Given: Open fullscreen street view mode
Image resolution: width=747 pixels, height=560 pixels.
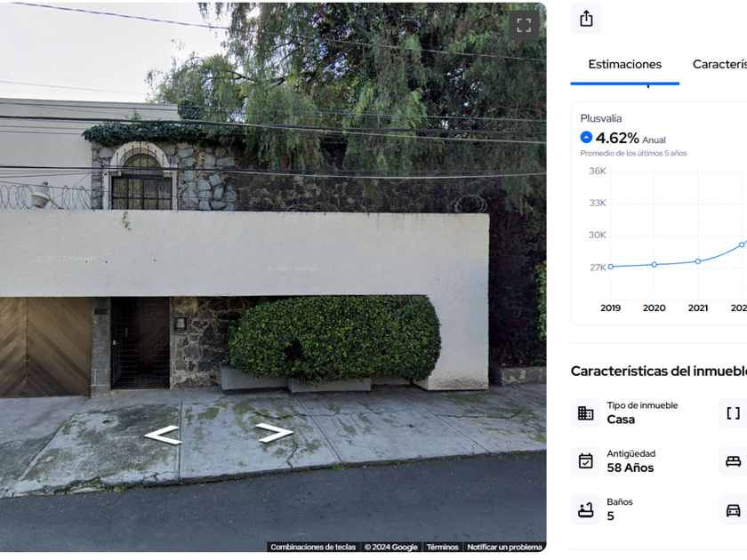Looking at the screenshot, I should [524, 25].
